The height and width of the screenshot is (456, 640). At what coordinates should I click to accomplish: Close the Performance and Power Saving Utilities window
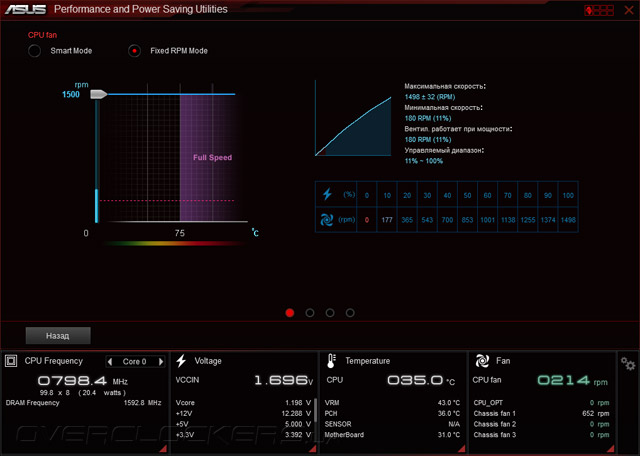coord(629,10)
